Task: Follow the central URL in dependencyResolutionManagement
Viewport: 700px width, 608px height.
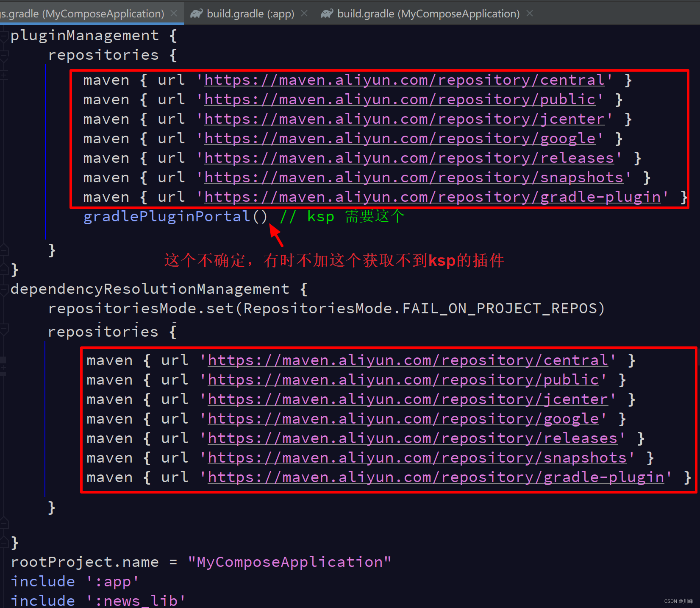Action: click(x=408, y=360)
